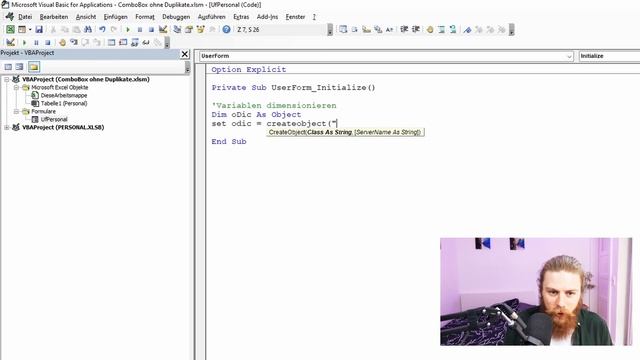This screenshot has height=360, width=640.
Task: Collapse VBAProject (ComboBox ohne Duplikate.xlsm) node
Action: [7, 79]
